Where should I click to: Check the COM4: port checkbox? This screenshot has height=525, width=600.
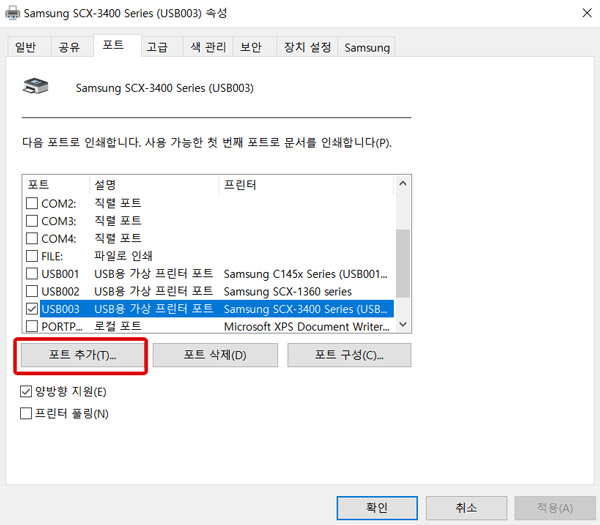[x=32, y=238]
